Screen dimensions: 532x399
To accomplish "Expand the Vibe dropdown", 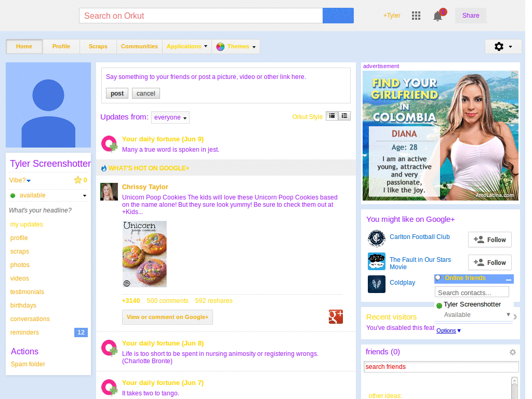I will click(x=29, y=181).
